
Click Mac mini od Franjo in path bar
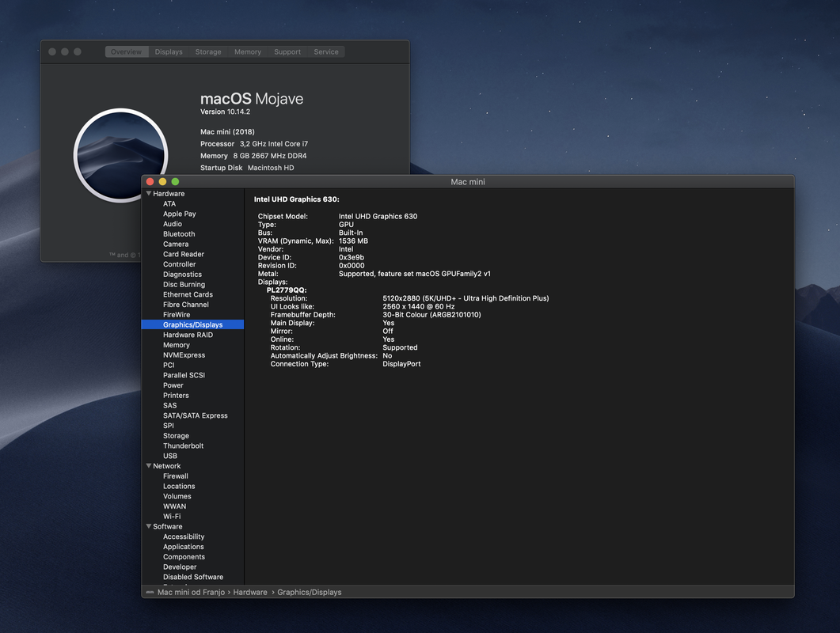click(192, 593)
